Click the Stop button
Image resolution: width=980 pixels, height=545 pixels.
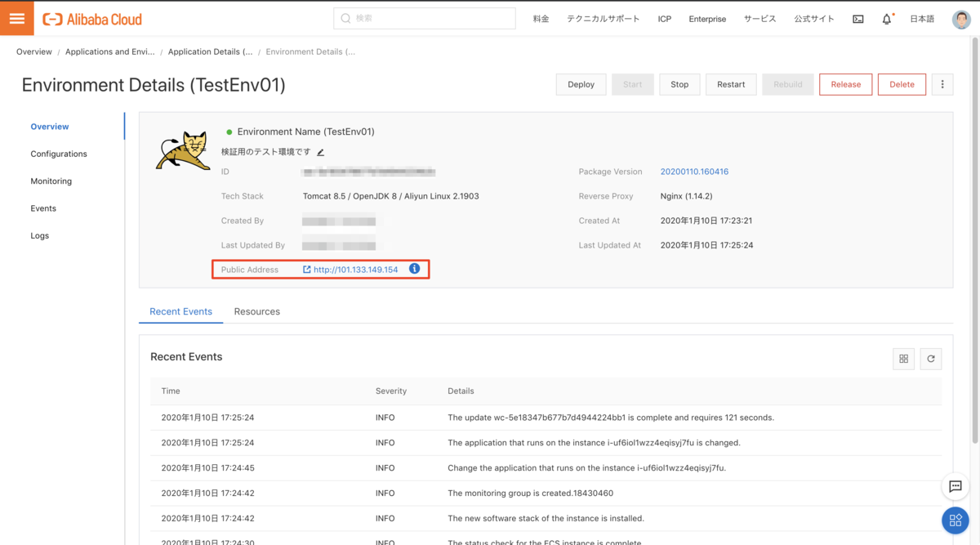pyautogui.click(x=679, y=84)
